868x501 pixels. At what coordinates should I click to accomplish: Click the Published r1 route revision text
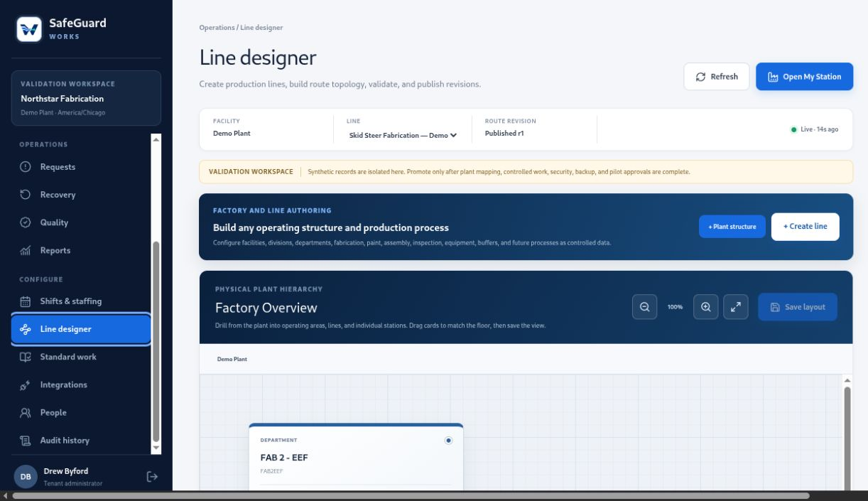click(x=504, y=134)
